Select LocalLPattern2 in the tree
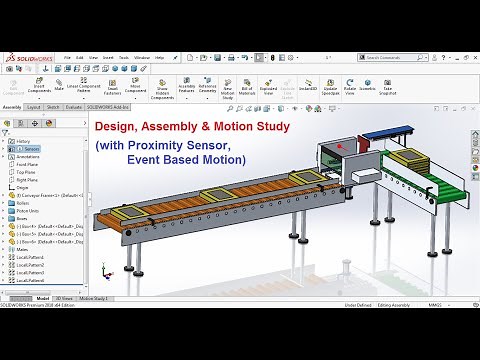 coord(26,265)
